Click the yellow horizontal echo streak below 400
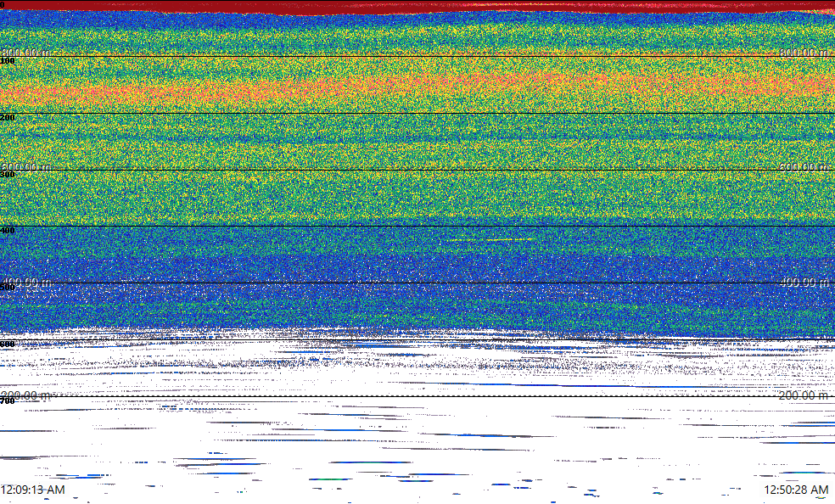This screenshot has height=504, width=835. (490, 240)
